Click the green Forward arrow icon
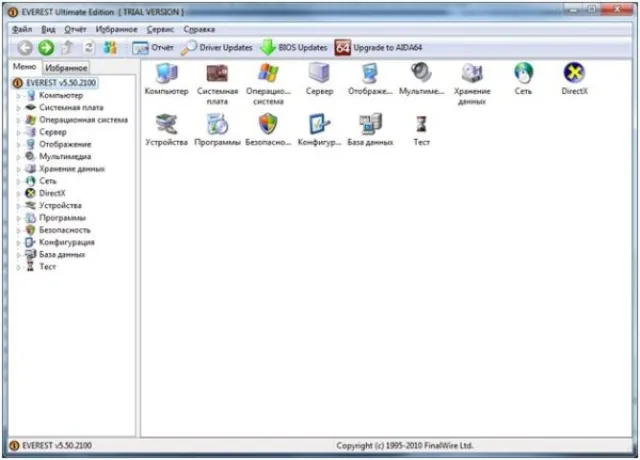This screenshot has width=640, height=460. pyautogui.click(x=46, y=48)
